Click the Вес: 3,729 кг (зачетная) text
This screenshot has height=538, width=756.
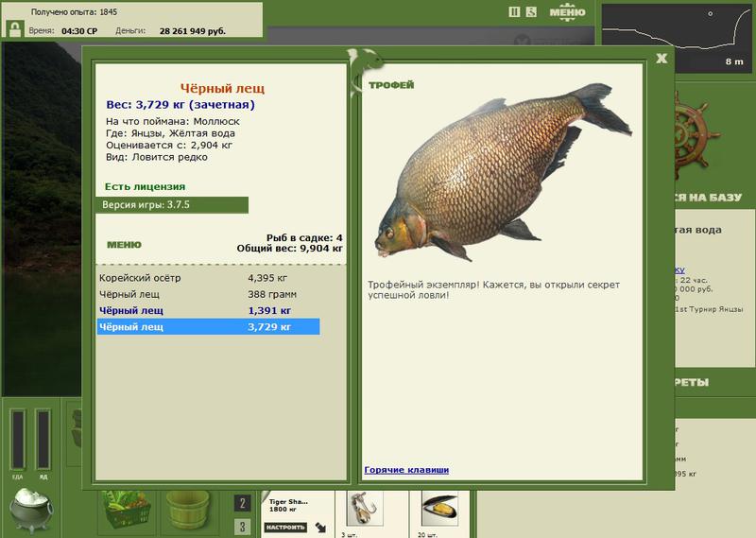pos(180,105)
